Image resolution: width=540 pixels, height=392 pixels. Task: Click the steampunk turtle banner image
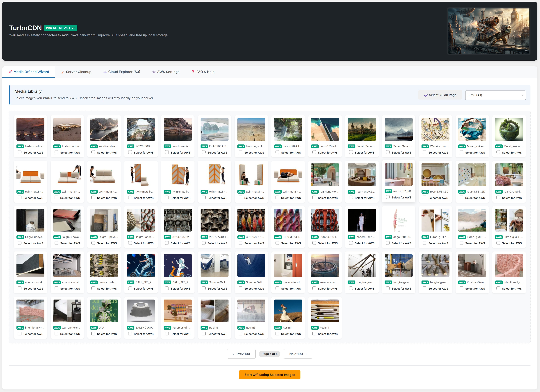click(x=489, y=31)
